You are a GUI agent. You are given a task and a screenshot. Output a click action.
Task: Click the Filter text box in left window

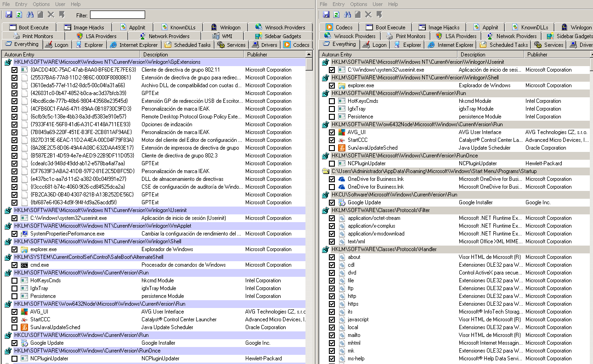click(117, 15)
